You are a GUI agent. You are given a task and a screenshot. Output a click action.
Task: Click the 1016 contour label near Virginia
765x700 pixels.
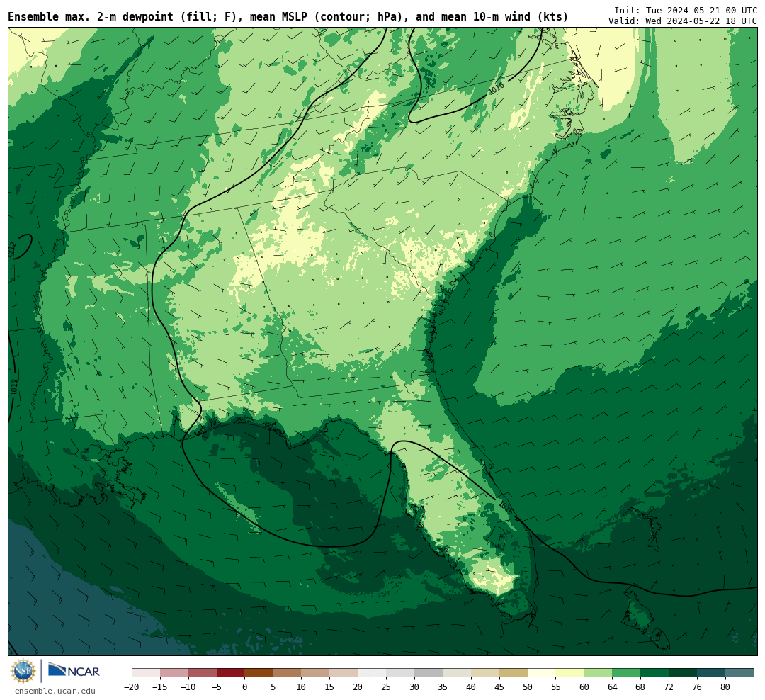[497, 89]
